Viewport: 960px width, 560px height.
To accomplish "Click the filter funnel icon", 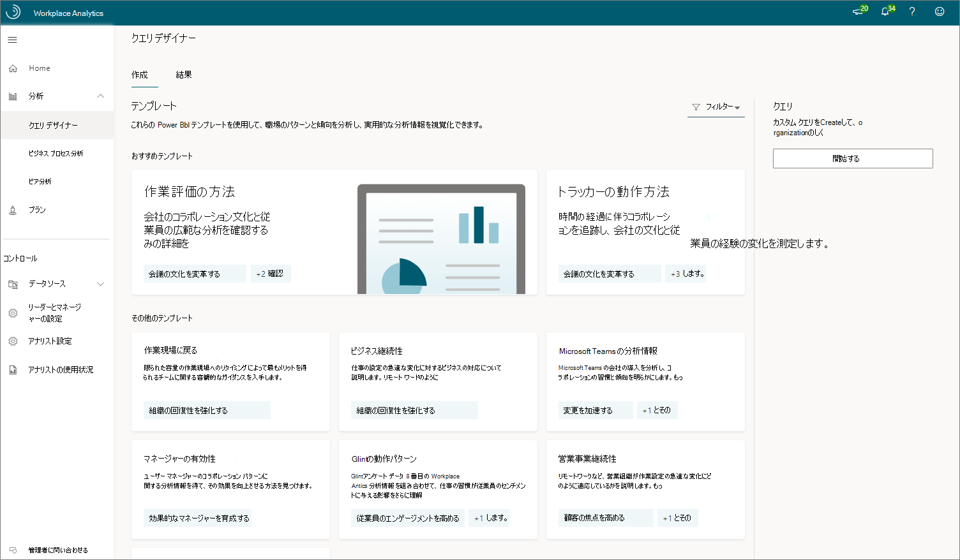I will pos(696,107).
